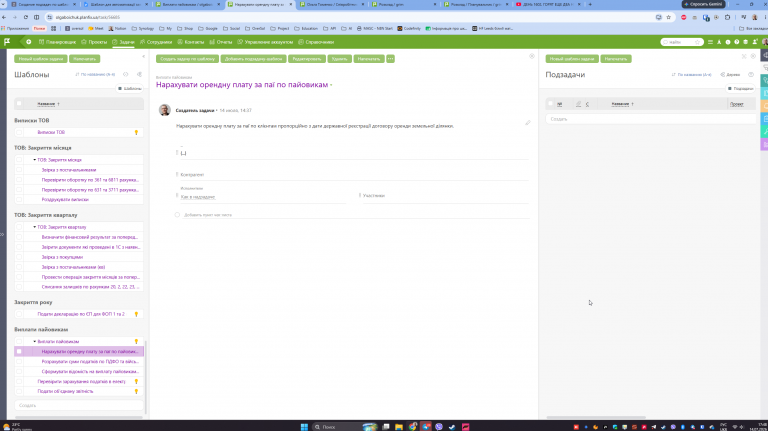Toggle the select-all checkbox in the Подзадачи table header

[551, 103]
